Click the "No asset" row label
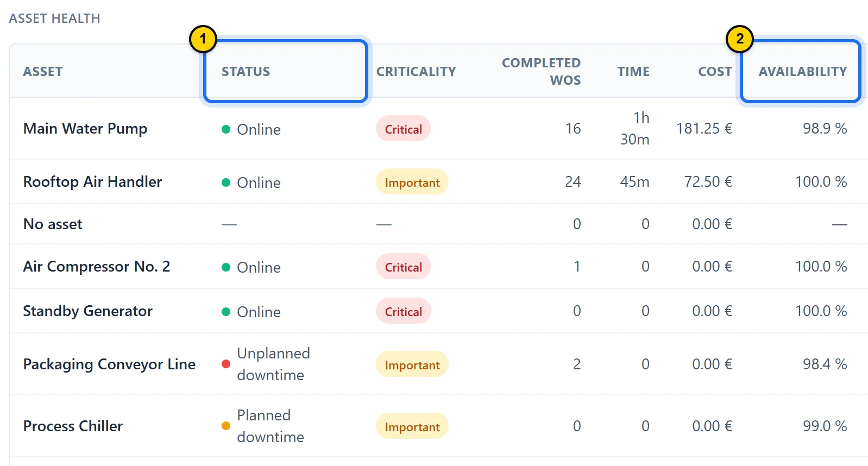Screen dimensions: 868x466 [53, 224]
